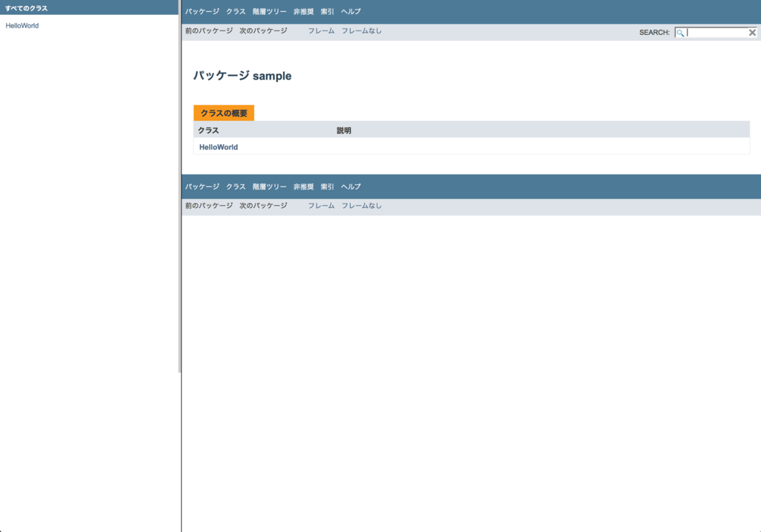Image resolution: width=761 pixels, height=532 pixels.
Task: Open ヘルプ in the top navigation bar
Action: point(351,12)
